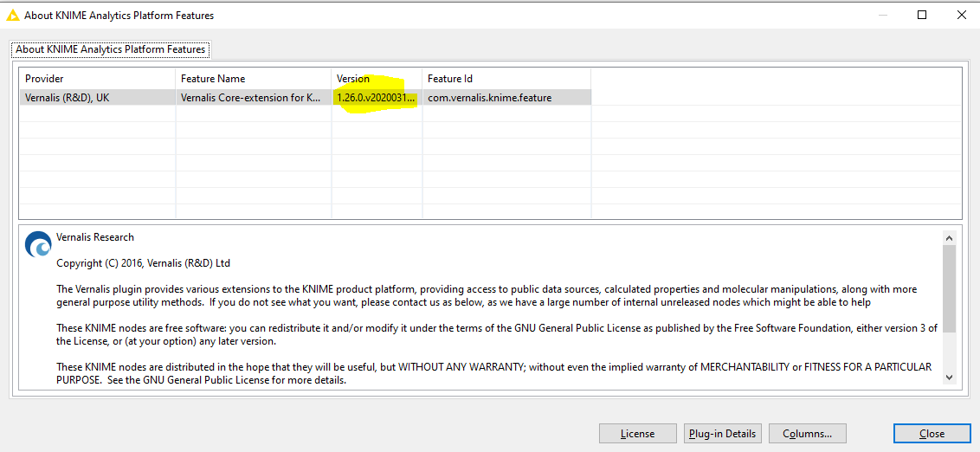Select the Vernalis Core-extension feature name cell

253,98
